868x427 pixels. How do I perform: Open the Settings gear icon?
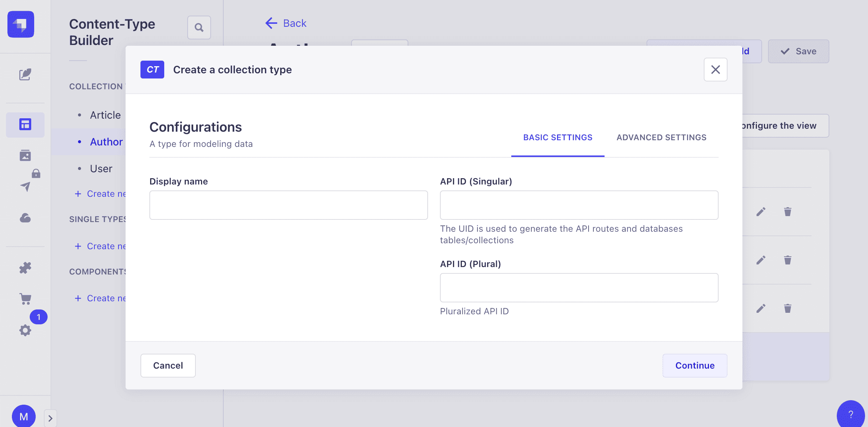25,330
